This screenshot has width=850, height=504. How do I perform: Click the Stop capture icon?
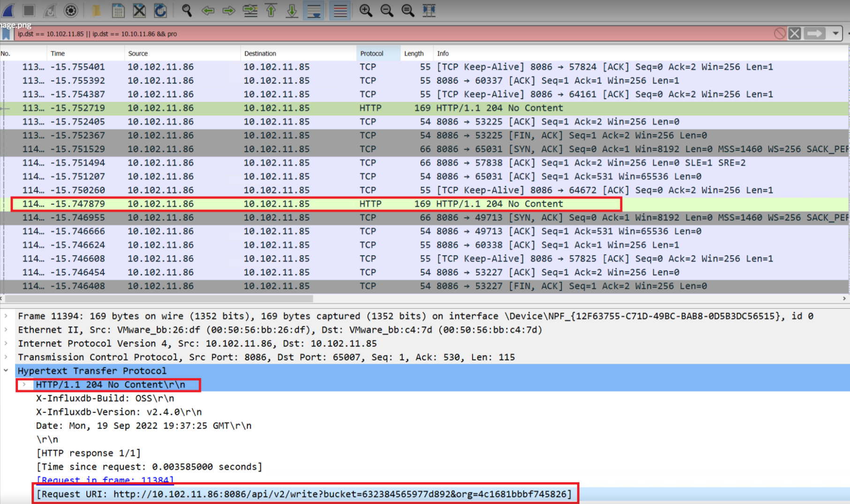(x=28, y=10)
